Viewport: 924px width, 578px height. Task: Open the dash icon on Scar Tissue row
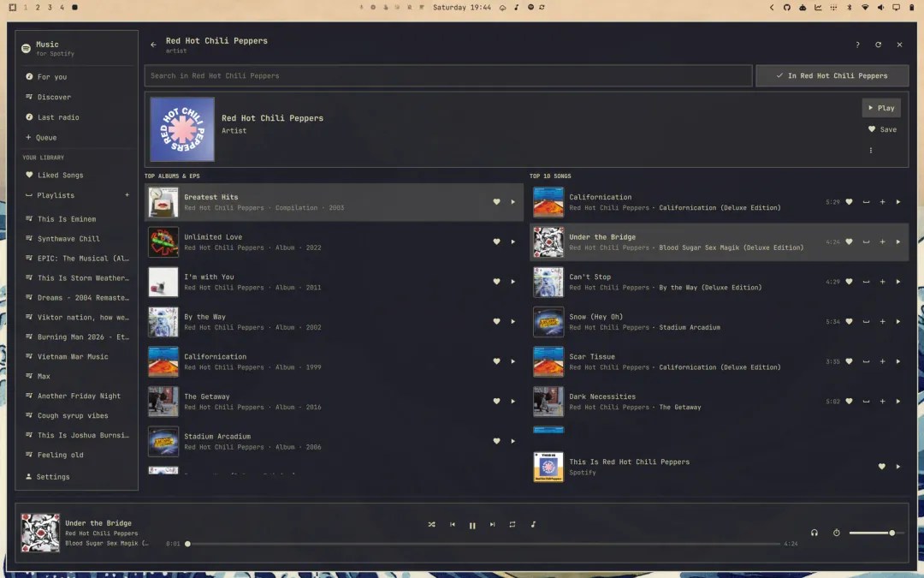866,361
